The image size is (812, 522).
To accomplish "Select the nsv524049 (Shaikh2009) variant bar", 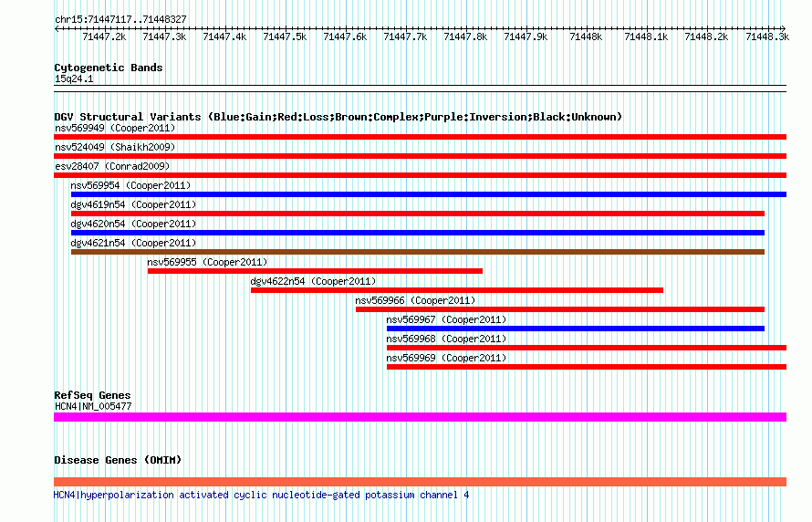I will click(420, 156).
